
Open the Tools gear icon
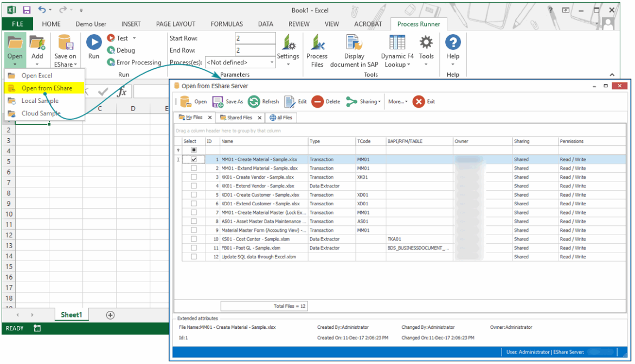pyautogui.click(x=426, y=42)
